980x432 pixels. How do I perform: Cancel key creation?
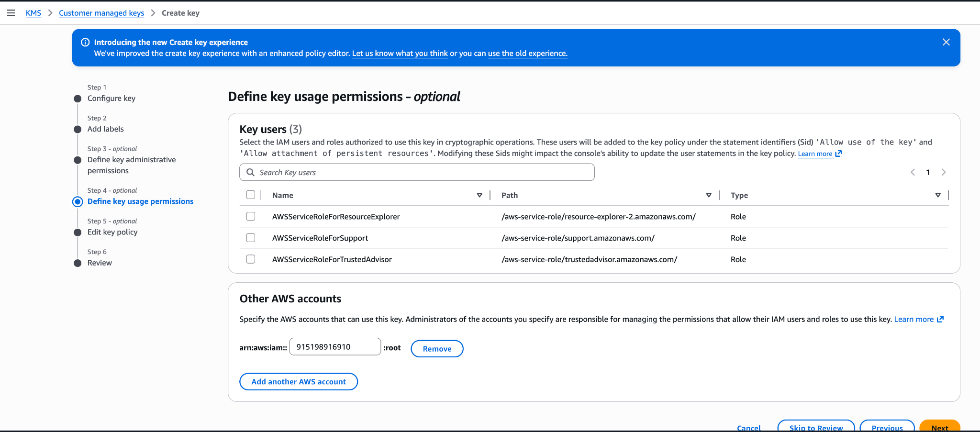pos(749,428)
